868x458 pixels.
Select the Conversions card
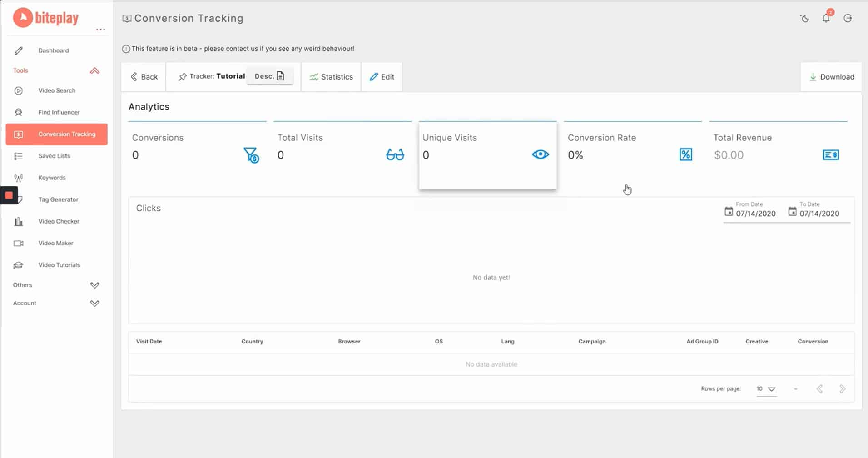(x=197, y=155)
